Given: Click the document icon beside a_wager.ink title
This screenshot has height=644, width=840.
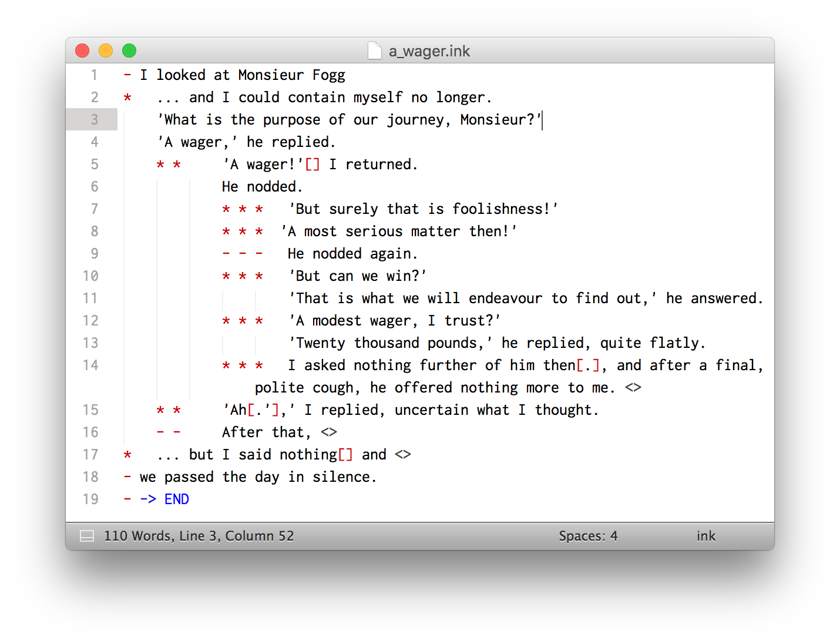Looking at the screenshot, I should click(x=374, y=51).
